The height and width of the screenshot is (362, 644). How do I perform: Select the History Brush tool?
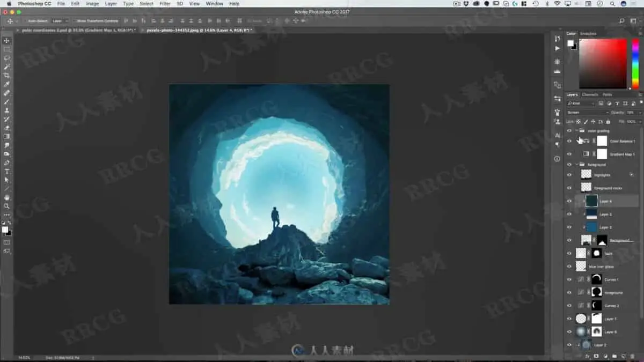point(7,119)
